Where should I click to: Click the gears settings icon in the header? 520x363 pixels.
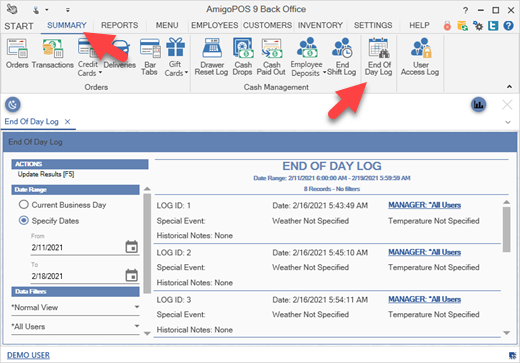[x=478, y=26]
